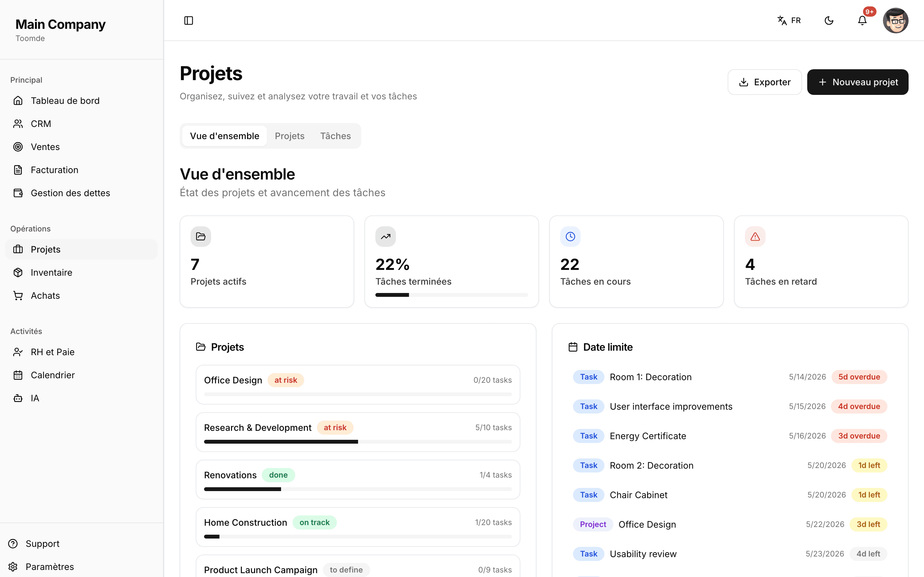Open FR language selector
The image size is (924, 577).
click(x=789, y=21)
